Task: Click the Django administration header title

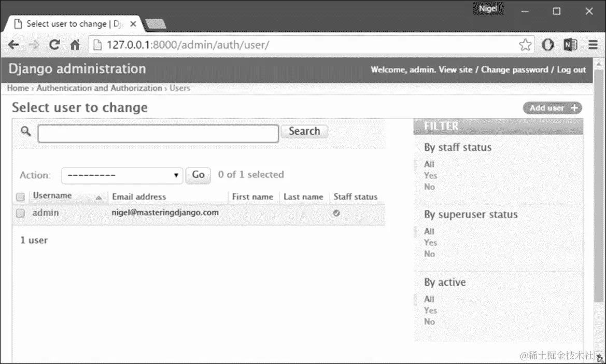Action: coord(77,69)
